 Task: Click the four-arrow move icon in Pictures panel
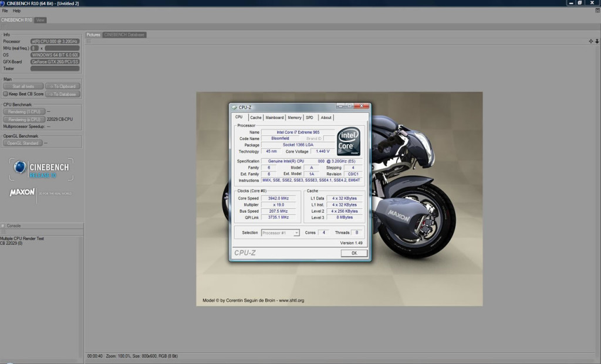pos(590,42)
